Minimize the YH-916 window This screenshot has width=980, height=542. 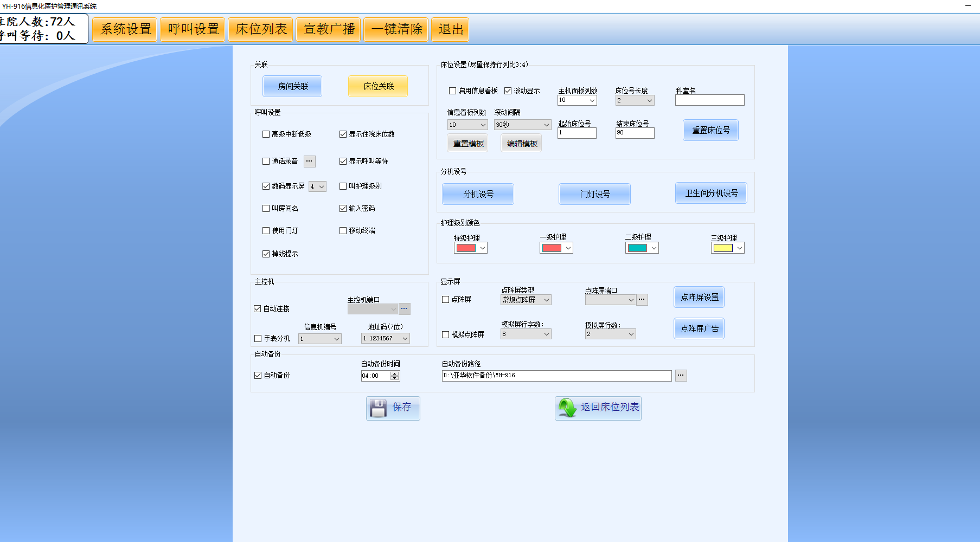(x=968, y=6)
